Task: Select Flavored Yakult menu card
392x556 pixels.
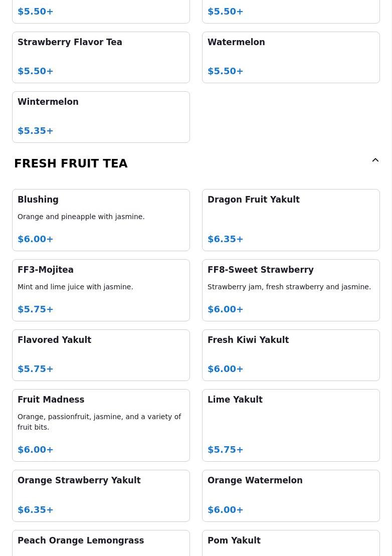Action: (x=101, y=355)
